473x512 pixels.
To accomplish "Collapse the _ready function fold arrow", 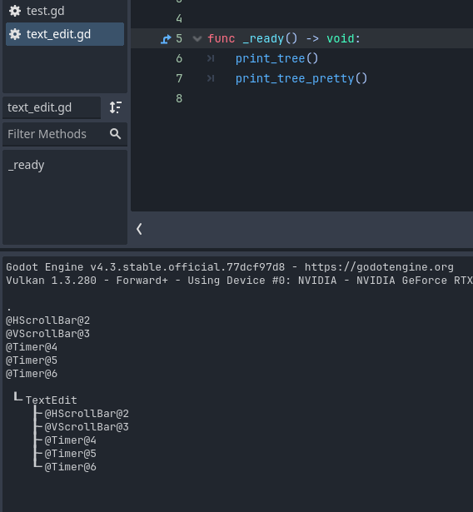I will click(x=197, y=39).
